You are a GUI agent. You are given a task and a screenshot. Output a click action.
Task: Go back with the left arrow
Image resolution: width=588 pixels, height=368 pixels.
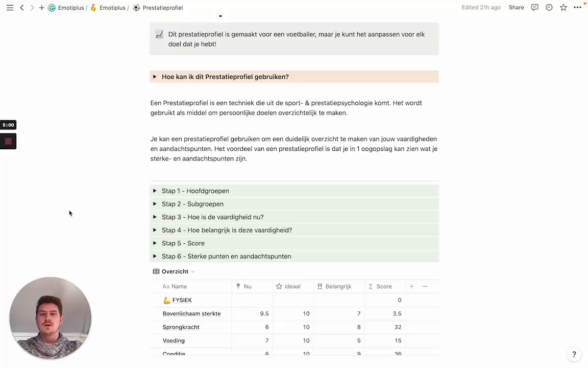click(x=22, y=8)
